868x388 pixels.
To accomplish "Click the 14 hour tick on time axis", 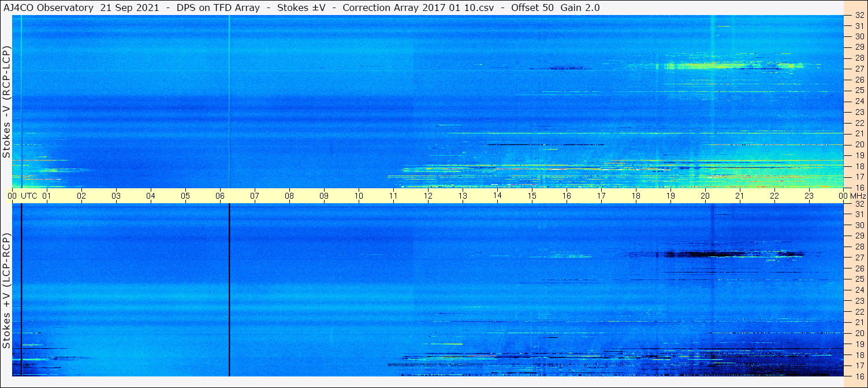I will coord(497,196).
